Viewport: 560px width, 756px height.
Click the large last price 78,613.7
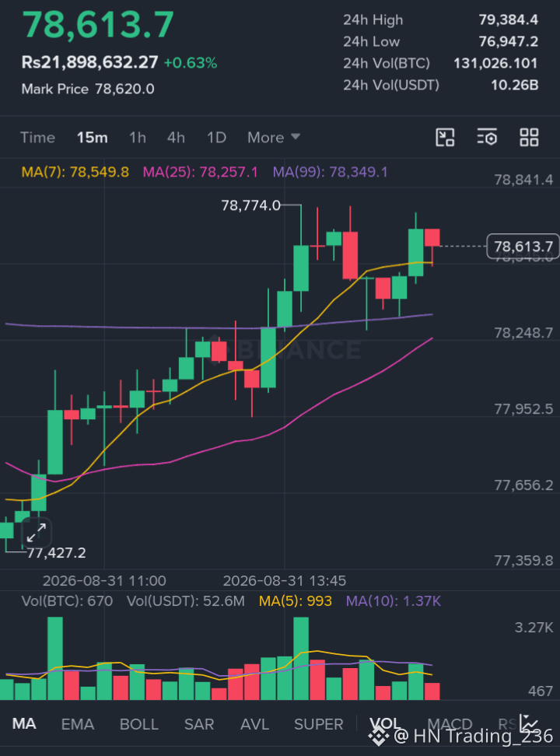tap(98, 25)
